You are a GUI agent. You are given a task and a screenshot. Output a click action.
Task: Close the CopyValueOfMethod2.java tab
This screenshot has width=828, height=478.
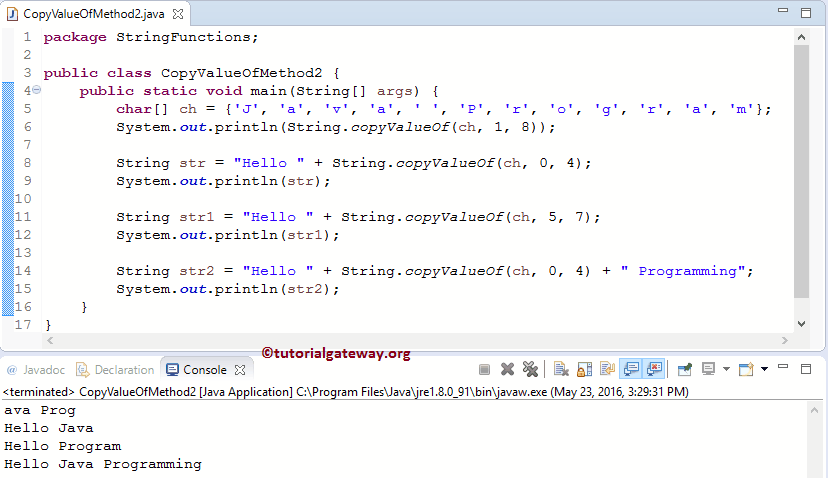point(178,14)
